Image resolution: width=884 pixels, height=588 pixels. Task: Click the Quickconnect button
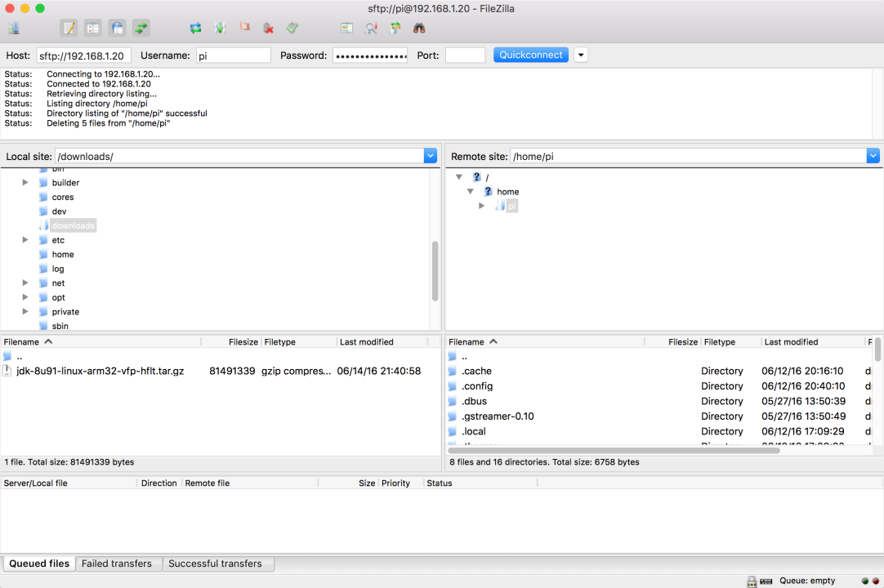click(x=531, y=56)
